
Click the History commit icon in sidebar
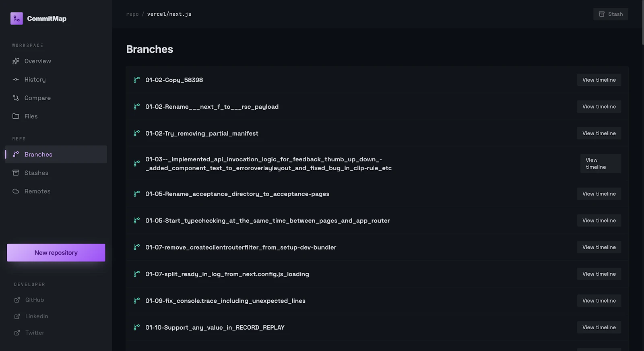pyautogui.click(x=16, y=80)
